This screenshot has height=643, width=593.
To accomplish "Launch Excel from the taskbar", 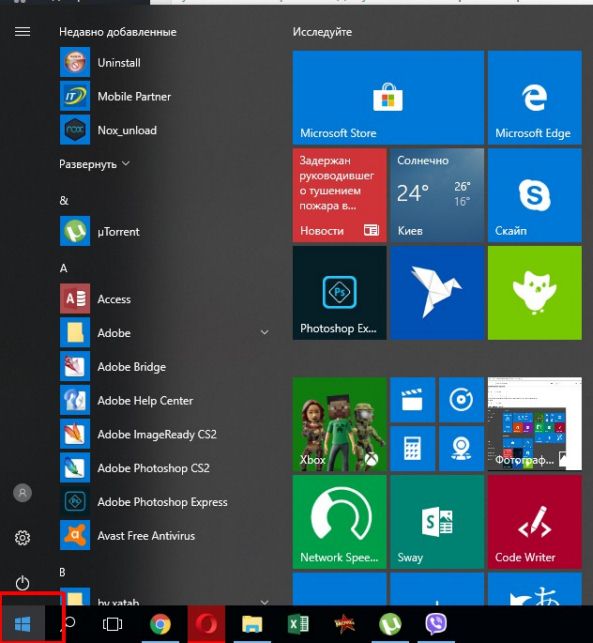I will pyautogui.click(x=298, y=624).
